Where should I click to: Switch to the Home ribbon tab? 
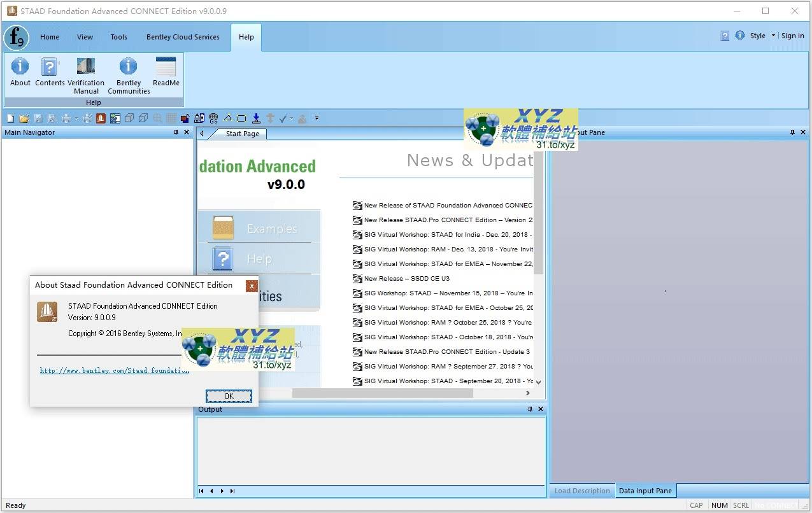click(x=50, y=37)
